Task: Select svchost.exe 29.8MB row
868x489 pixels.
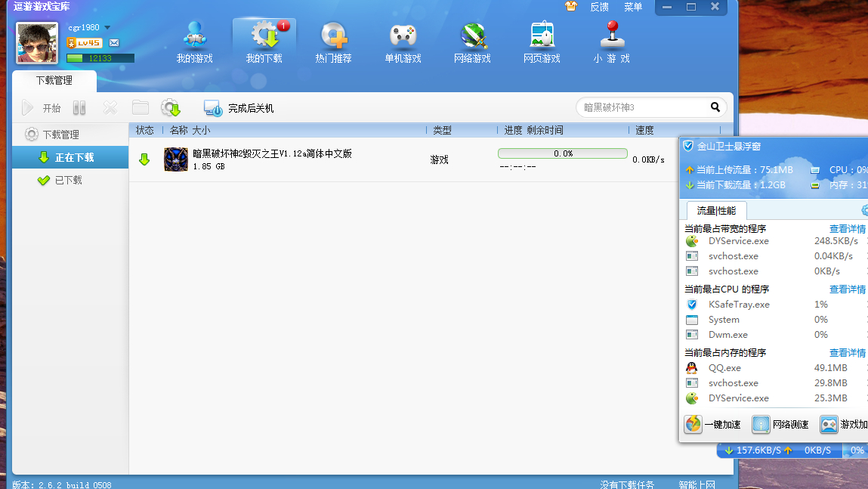Action: (x=774, y=382)
